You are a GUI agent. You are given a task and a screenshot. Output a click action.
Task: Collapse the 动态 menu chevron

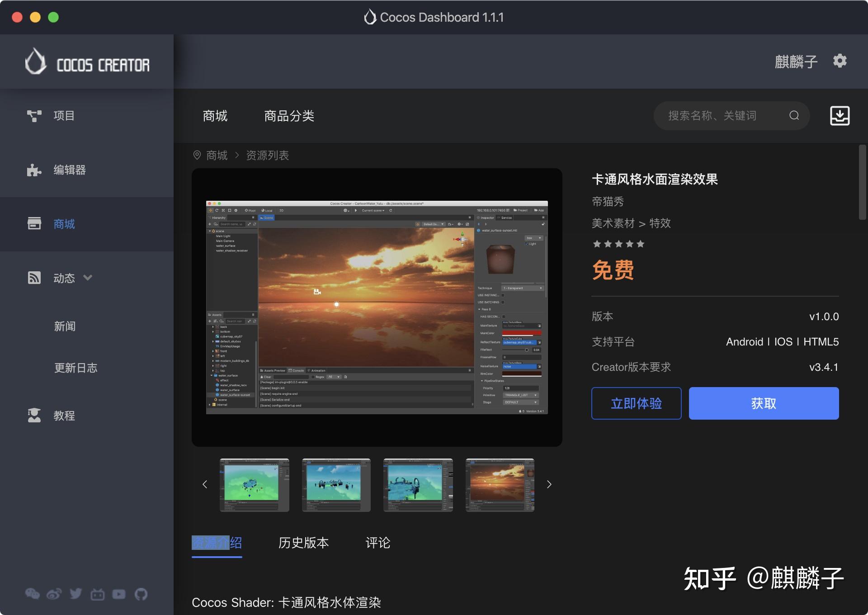[88, 278]
